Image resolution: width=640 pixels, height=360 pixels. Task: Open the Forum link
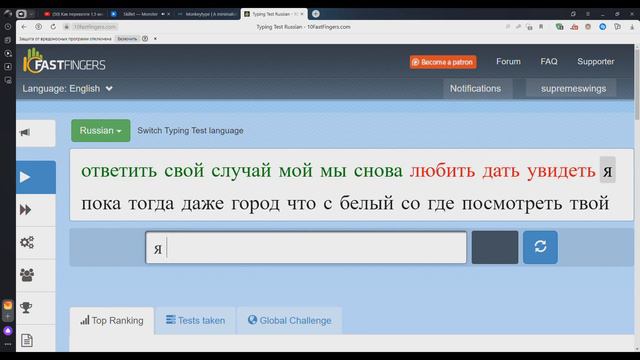[508, 62]
